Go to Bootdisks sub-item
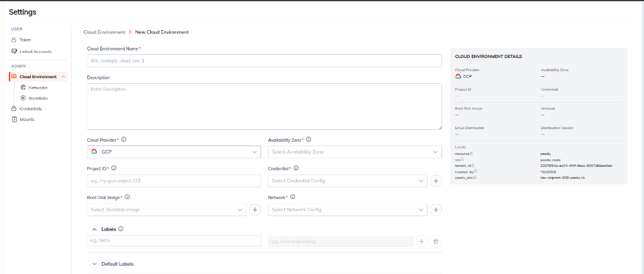Screen dimensions: 644x274 (38, 98)
